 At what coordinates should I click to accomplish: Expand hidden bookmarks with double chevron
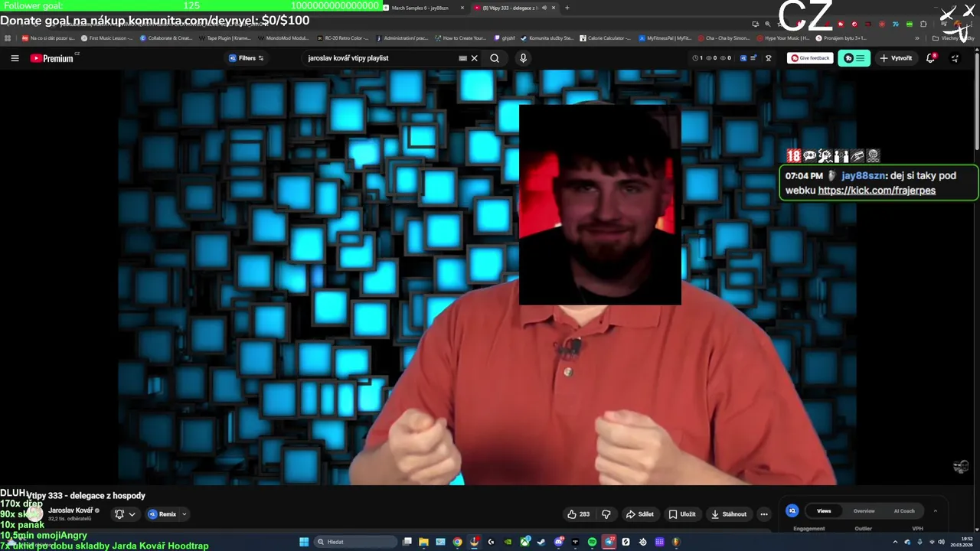[x=917, y=37]
